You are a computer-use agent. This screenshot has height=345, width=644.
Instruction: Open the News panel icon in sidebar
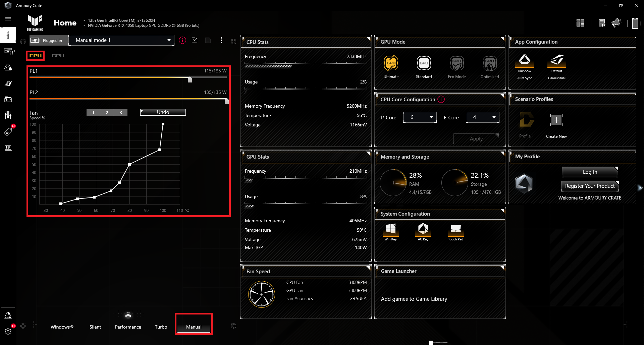click(x=8, y=148)
